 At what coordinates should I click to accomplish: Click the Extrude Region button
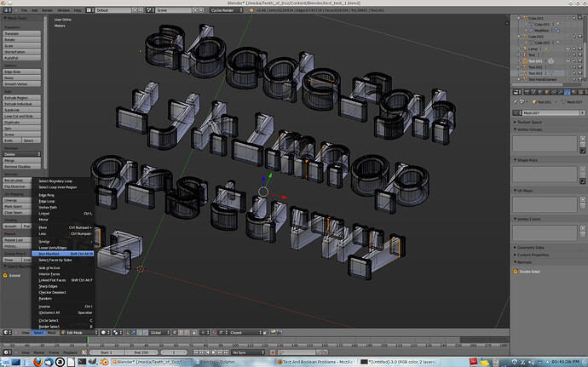point(22,97)
